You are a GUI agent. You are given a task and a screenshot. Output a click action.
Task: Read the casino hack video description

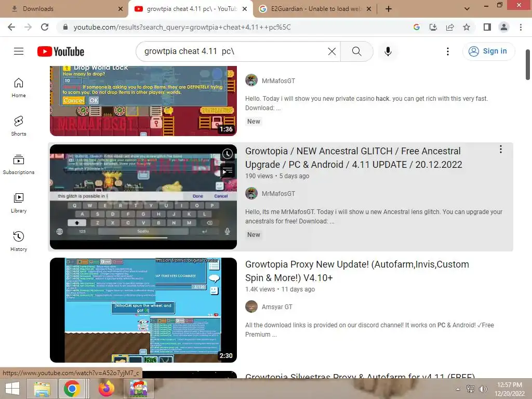366,103
